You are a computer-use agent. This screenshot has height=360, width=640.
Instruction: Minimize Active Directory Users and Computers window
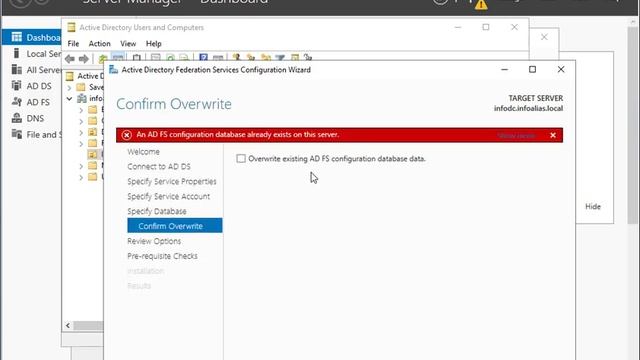[458, 27]
